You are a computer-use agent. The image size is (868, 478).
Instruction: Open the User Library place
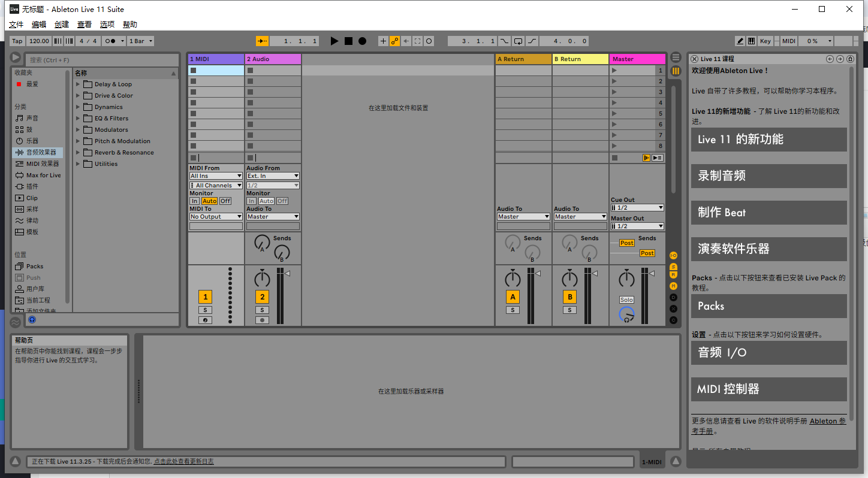pyautogui.click(x=35, y=289)
